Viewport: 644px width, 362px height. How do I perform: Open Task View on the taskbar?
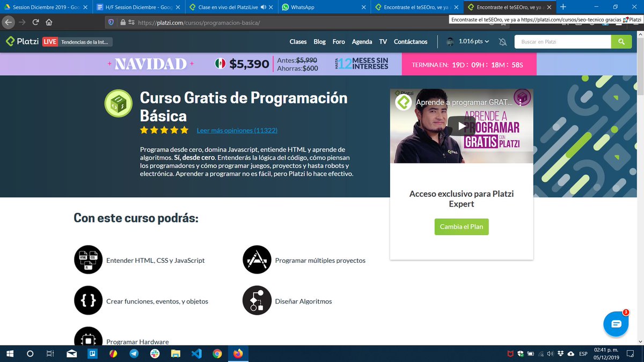click(50, 353)
